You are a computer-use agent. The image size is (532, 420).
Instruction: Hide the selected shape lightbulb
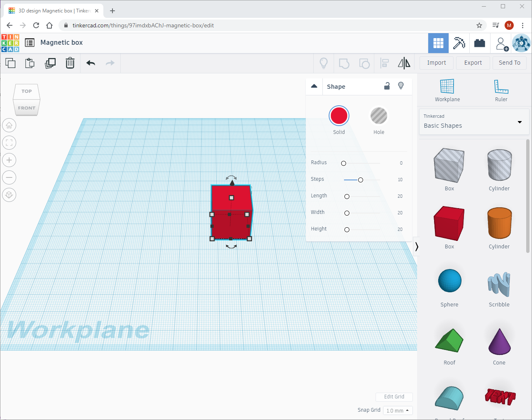tap(401, 86)
